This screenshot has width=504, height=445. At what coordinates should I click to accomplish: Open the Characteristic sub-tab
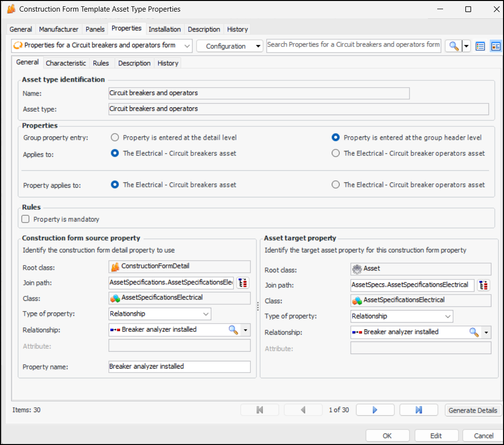[x=66, y=63]
